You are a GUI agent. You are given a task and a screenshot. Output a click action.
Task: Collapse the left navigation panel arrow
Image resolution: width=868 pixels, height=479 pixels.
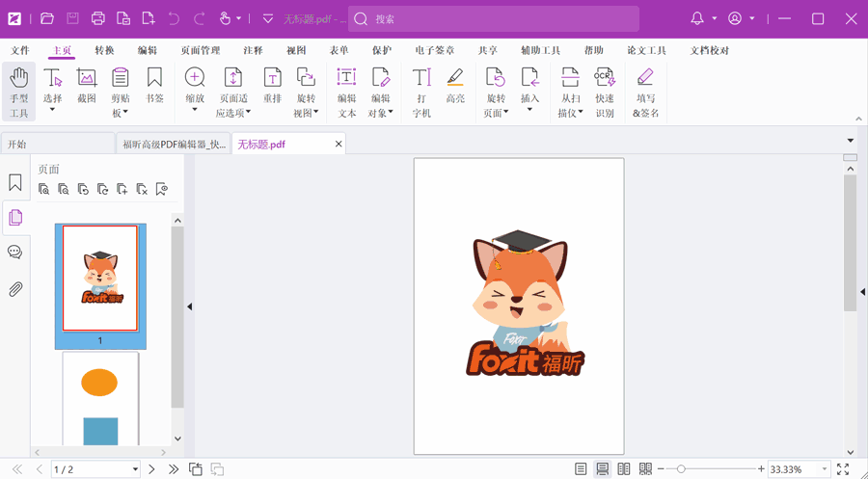189,306
